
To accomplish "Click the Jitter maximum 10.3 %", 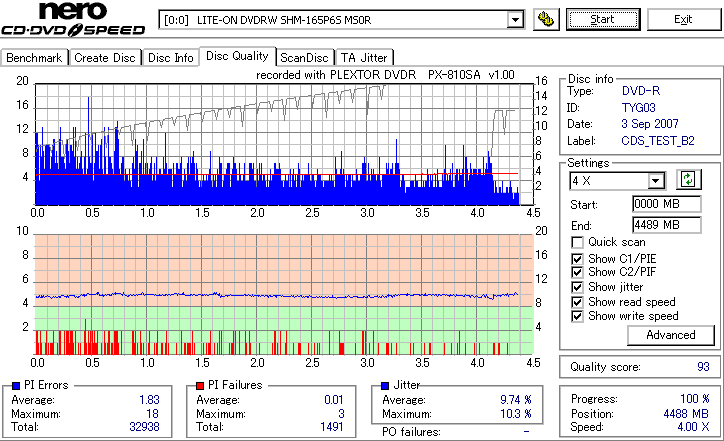I will pos(515,414).
